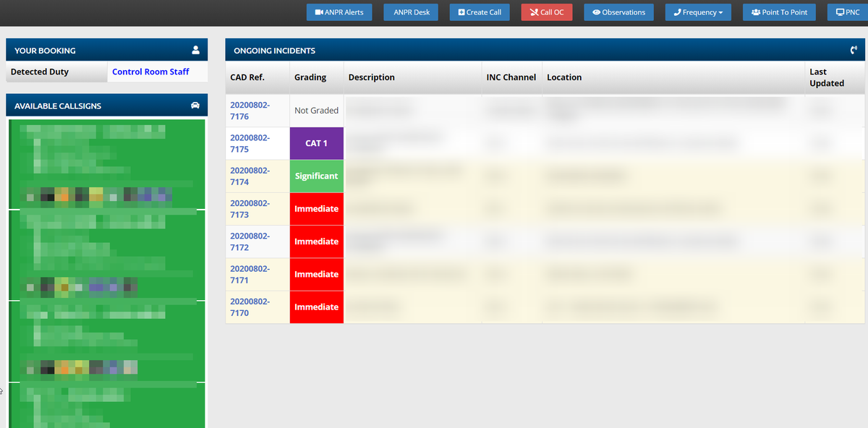Select the Immediate grading for incident 7171
868x428 pixels.
pos(316,274)
